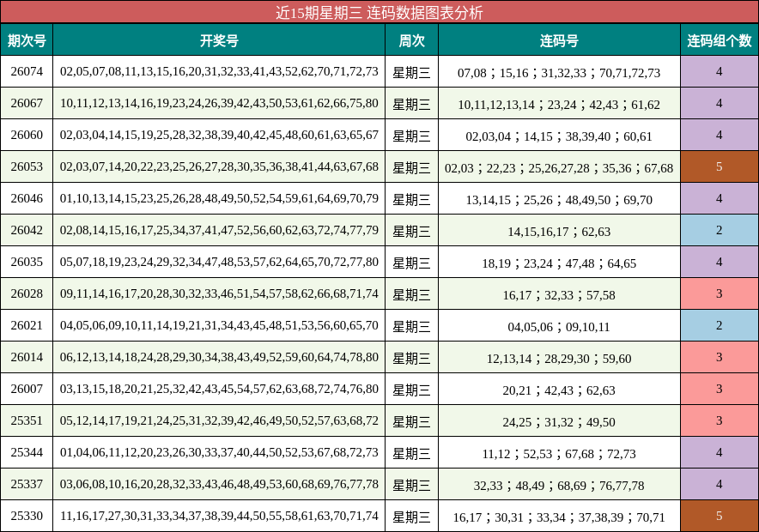Click the pink count 3 cell for 26028
This screenshot has height=532, width=759.
720,293
